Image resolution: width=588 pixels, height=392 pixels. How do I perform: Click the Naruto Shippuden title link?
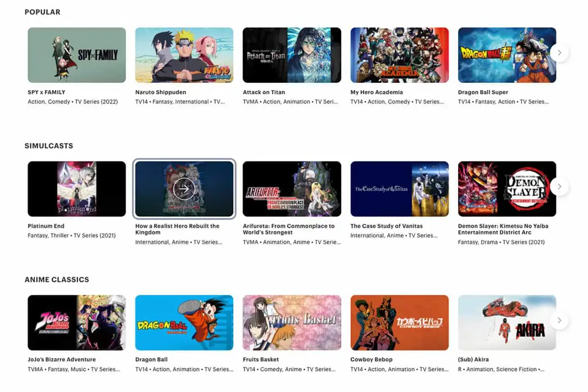tap(161, 92)
